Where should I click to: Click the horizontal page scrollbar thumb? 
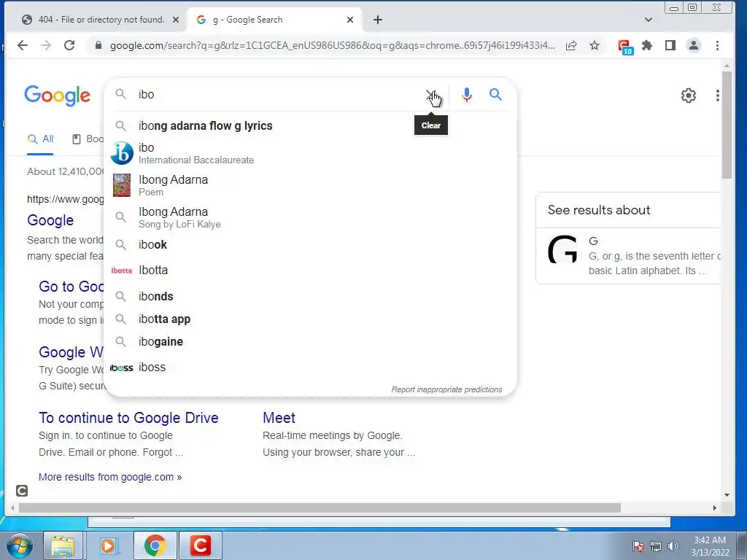point(320,508)
